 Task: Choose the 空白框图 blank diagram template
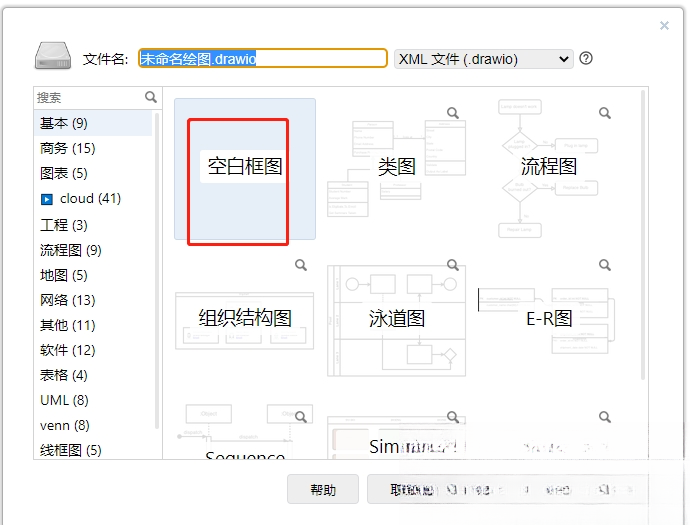[245, 169]
